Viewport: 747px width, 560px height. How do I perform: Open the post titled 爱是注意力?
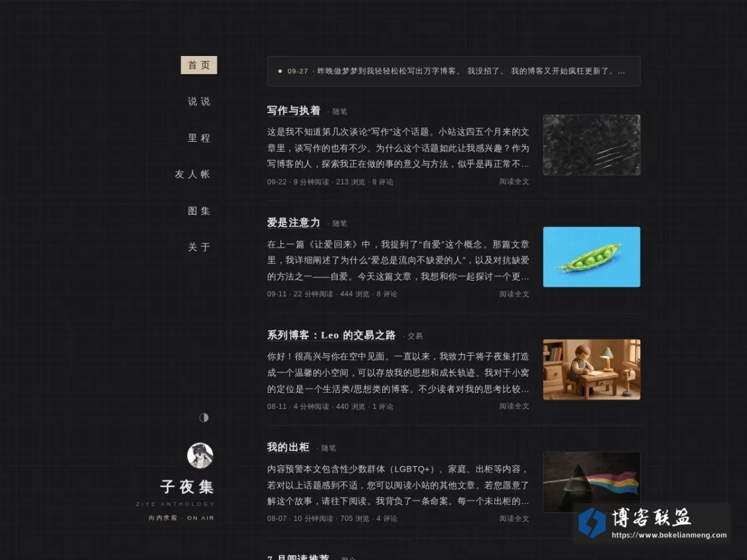[x=294, y=223]
